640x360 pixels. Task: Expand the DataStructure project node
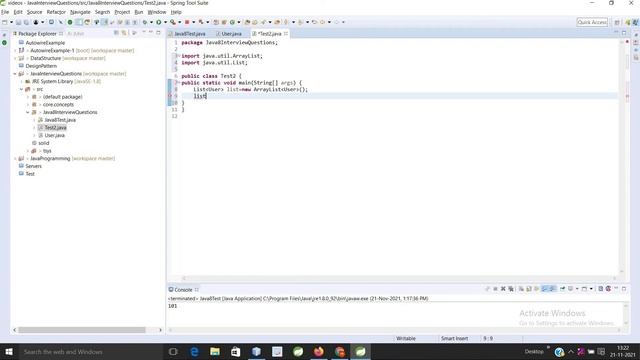(x=15, y=58)
